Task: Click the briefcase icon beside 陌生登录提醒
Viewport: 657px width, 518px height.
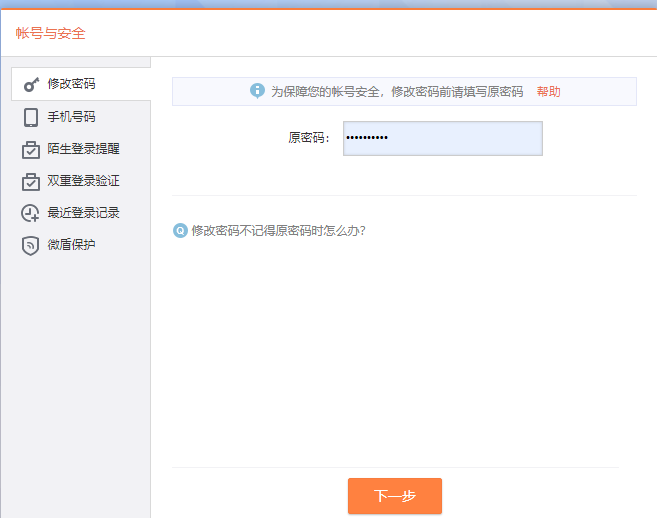Action: click(31, 150)
